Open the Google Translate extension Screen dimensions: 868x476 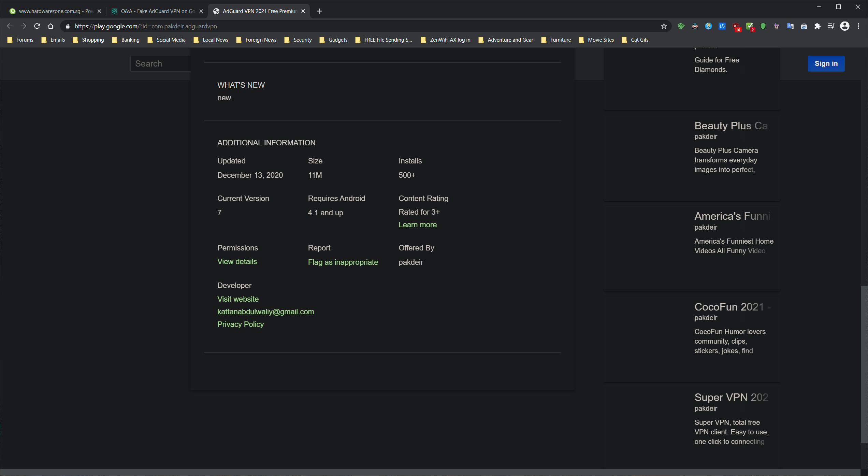(790, 26)
